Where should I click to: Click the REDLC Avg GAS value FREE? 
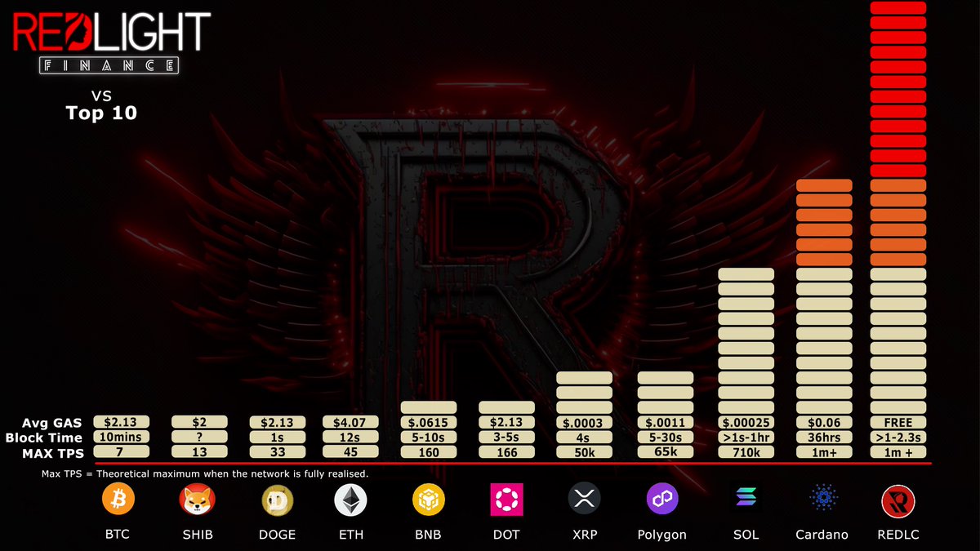pyautogui.click(x=898, y=422)
